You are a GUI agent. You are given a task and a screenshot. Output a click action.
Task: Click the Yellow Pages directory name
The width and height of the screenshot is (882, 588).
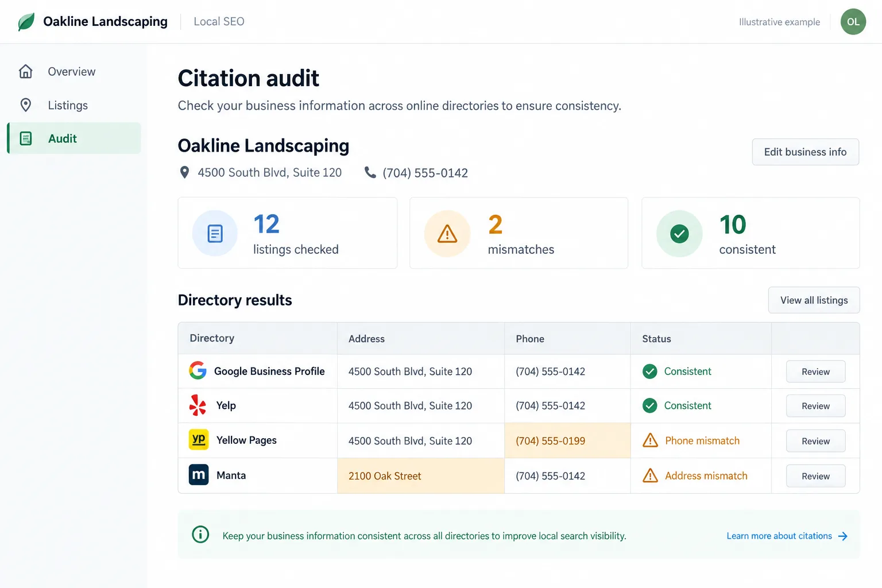click(x=246, y=440)
